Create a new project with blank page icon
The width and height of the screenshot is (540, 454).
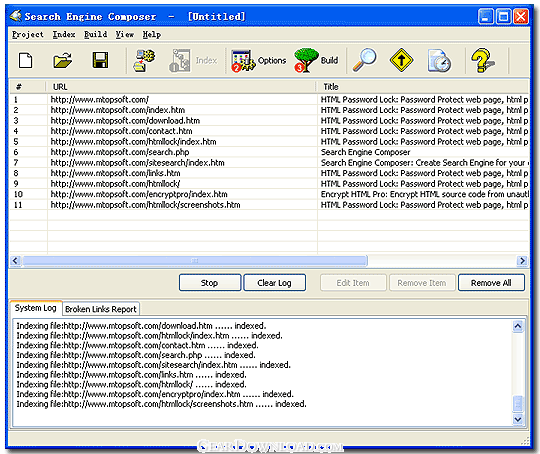click(x=25, y=61)
